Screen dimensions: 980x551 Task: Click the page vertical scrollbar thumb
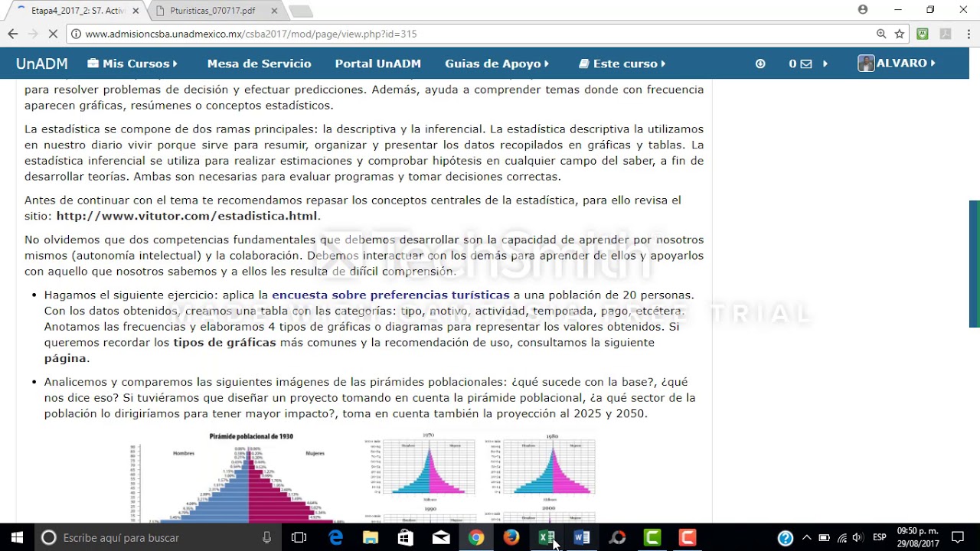[x=974, y=264]
